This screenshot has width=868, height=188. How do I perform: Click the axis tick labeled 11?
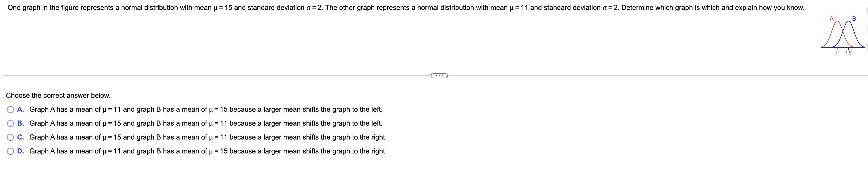[838, 53]
